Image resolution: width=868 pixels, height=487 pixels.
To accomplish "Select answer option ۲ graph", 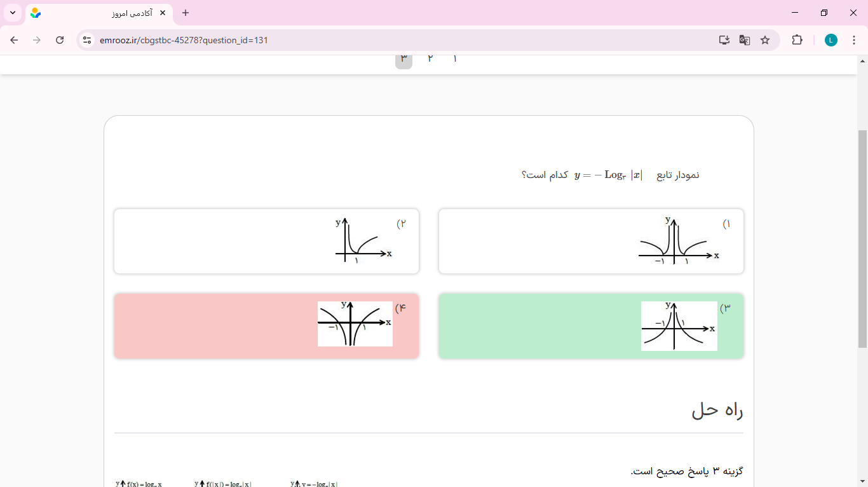I will (266, 242).
